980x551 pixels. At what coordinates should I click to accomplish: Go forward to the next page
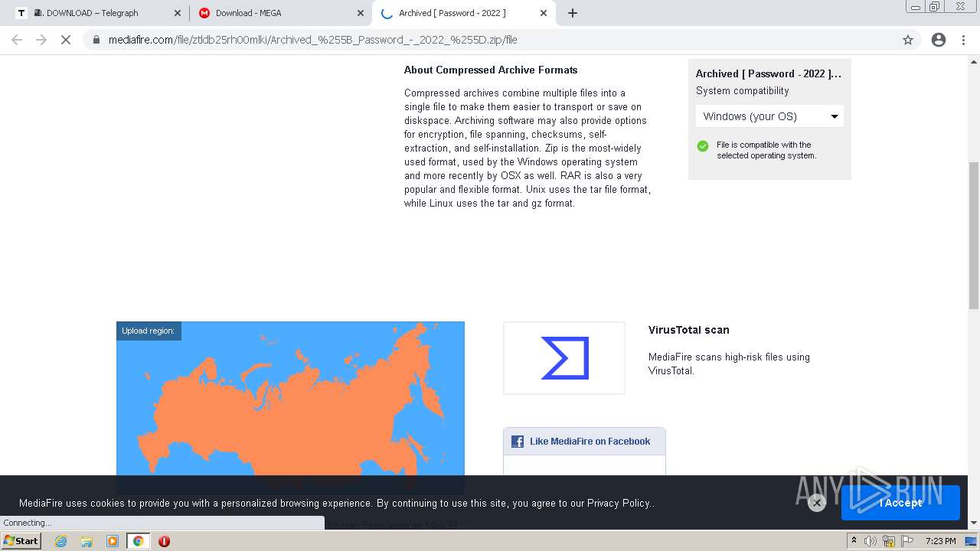[x=41, y=40]
